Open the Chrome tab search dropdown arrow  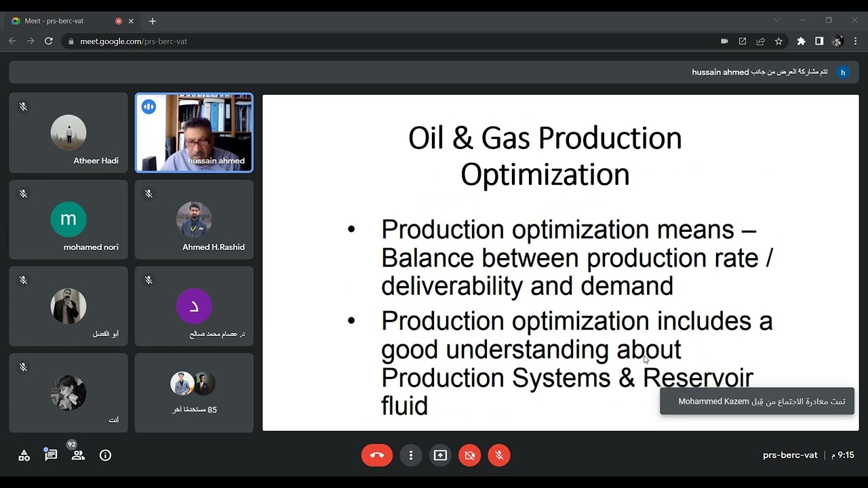[777, 20]
